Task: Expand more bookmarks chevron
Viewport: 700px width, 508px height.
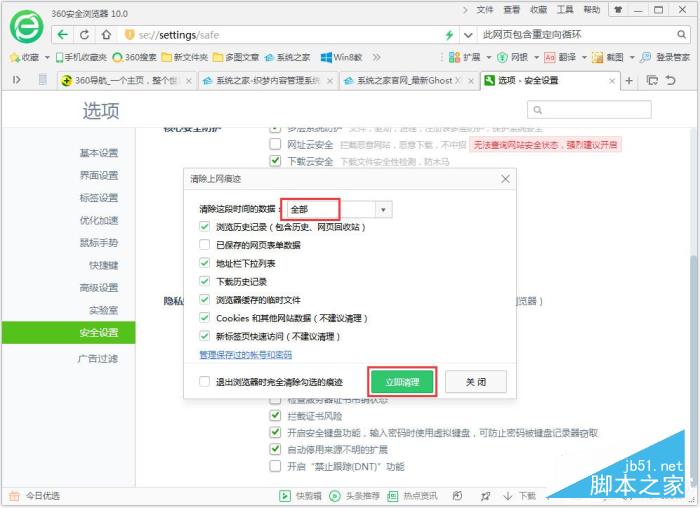Action: 377,57
